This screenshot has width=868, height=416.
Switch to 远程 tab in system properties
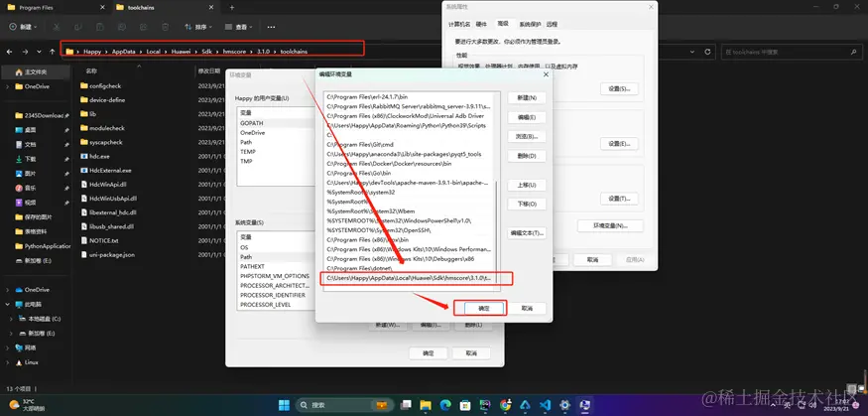552,25
